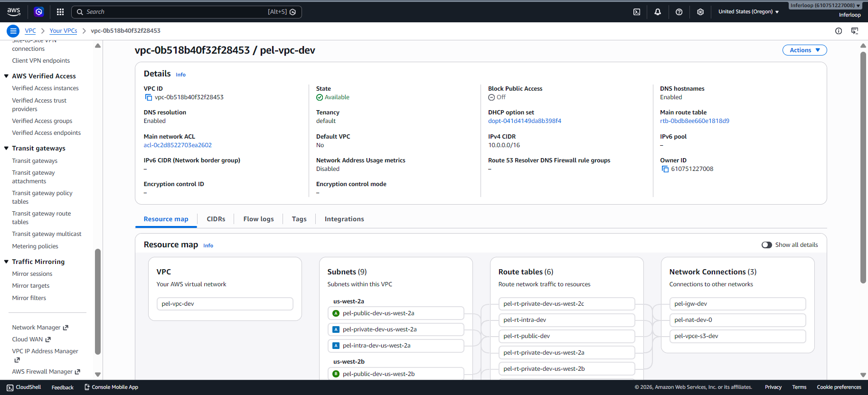Image resolution: width=868 pixels, height=395 pixels.
Task: Select pel-public-dev-us-west-2a subnet in resource map
Action: [x=396, y=313]
